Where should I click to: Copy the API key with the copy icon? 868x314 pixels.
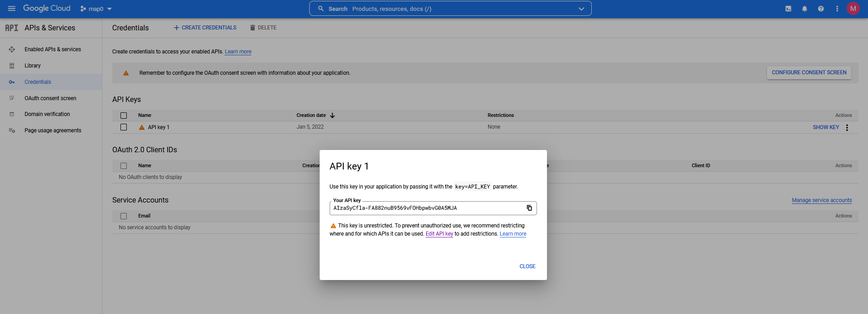529,208
